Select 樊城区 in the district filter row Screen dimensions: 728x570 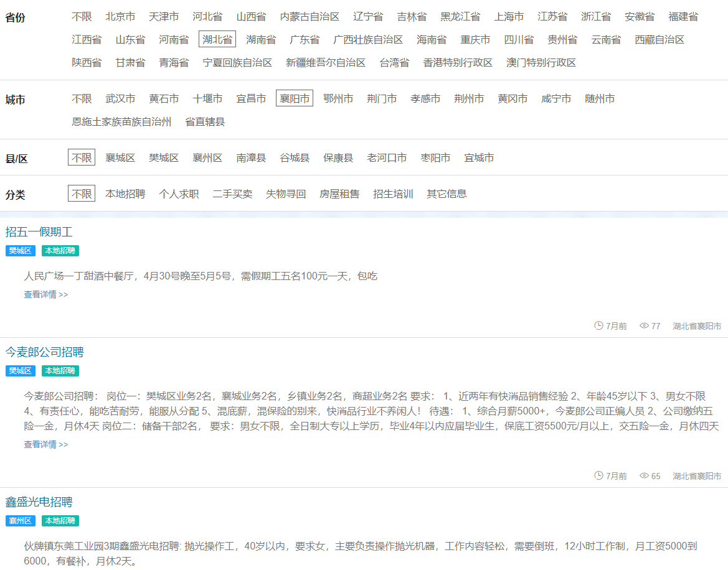click(x=164, y=157)
